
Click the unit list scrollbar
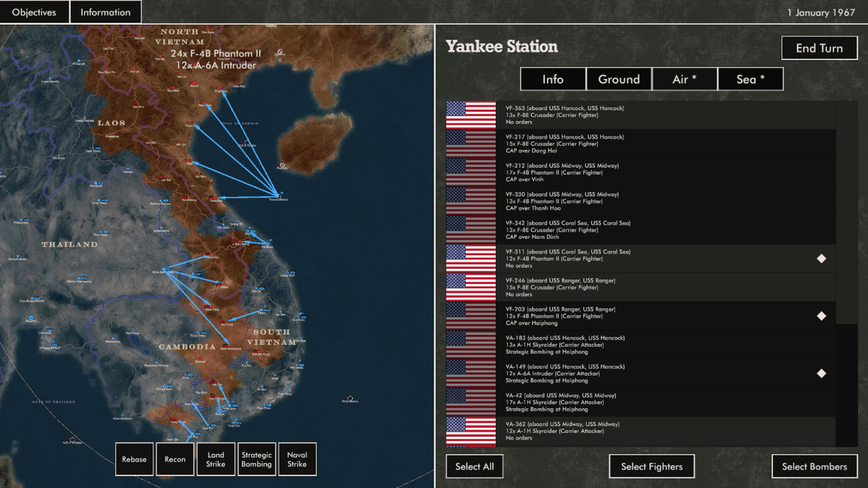[847, 213]
